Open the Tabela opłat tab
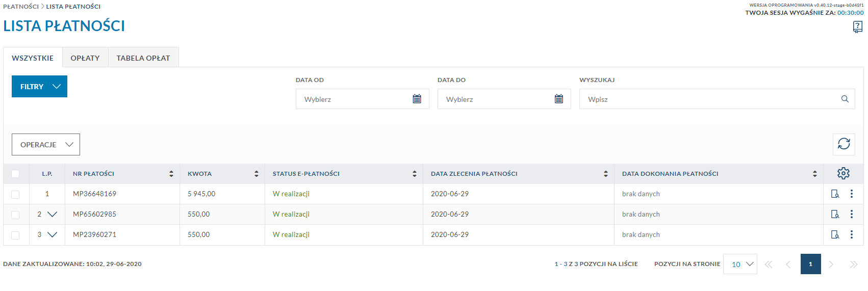The image size is (868, 291). (143, 58)
